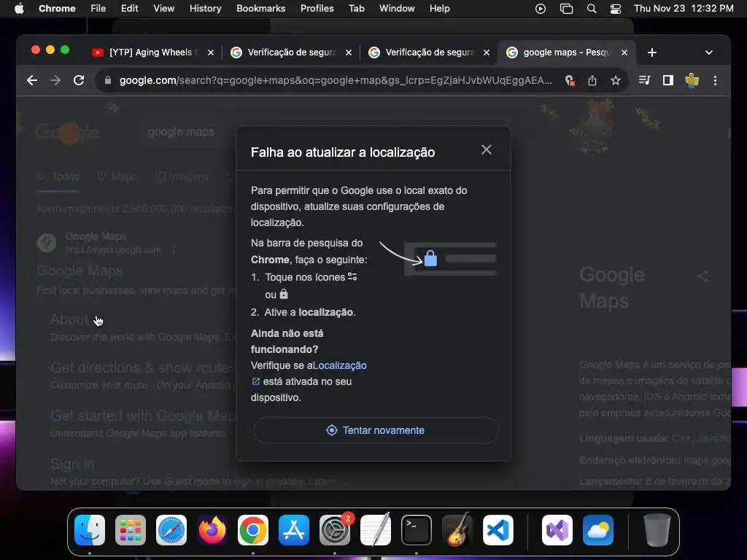Open the History menu
747x560 pixels.
(205, 9)
